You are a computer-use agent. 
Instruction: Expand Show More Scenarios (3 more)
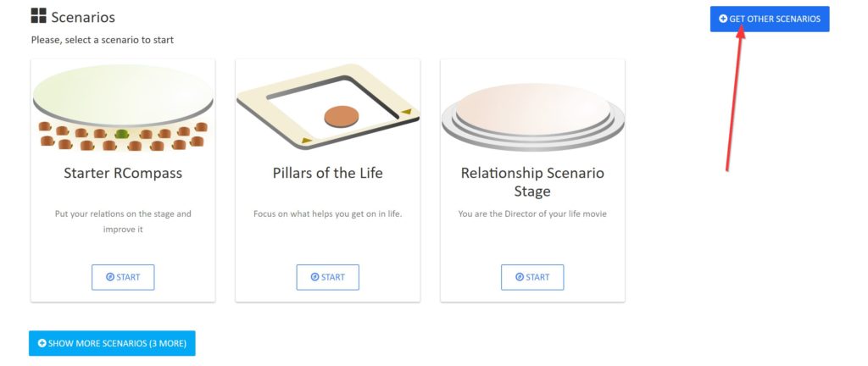(x=112, y=343)
